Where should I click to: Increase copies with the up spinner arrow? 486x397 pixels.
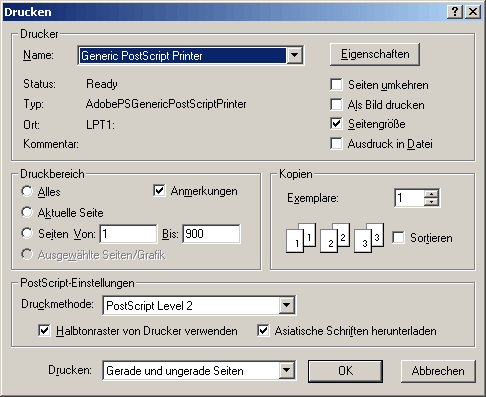pyautogui.click(x=432, y=194)
